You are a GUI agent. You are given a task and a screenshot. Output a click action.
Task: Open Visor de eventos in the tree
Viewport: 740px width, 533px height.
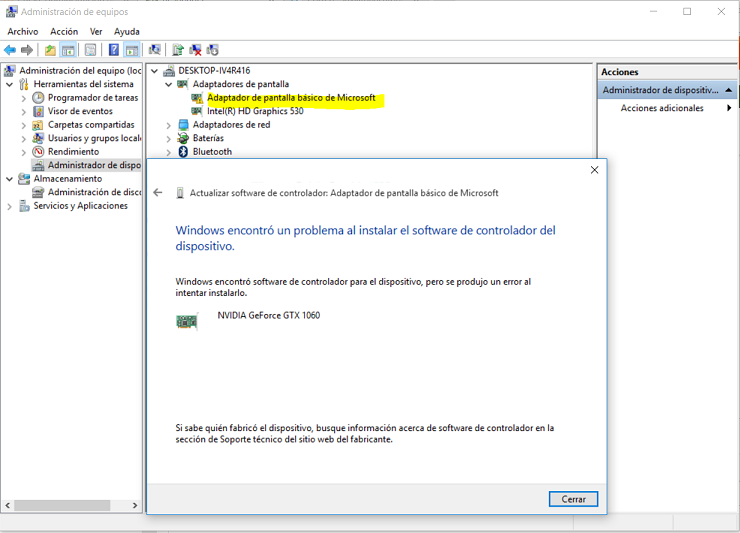click(80, 111)
